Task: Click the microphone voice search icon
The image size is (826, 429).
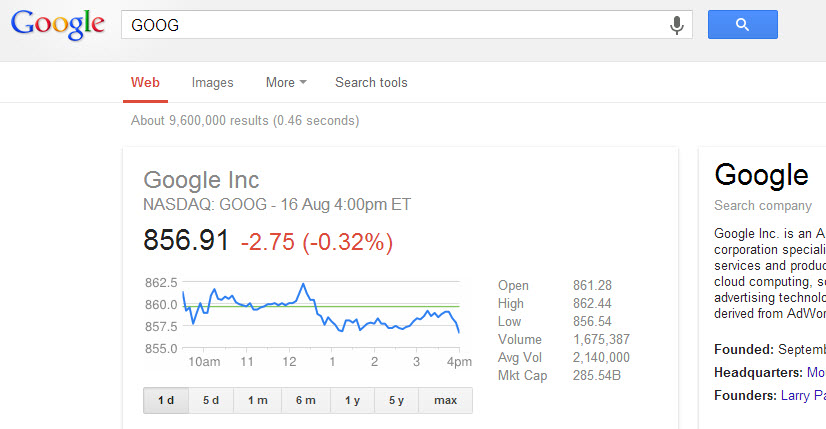Action: coord(678,25)
